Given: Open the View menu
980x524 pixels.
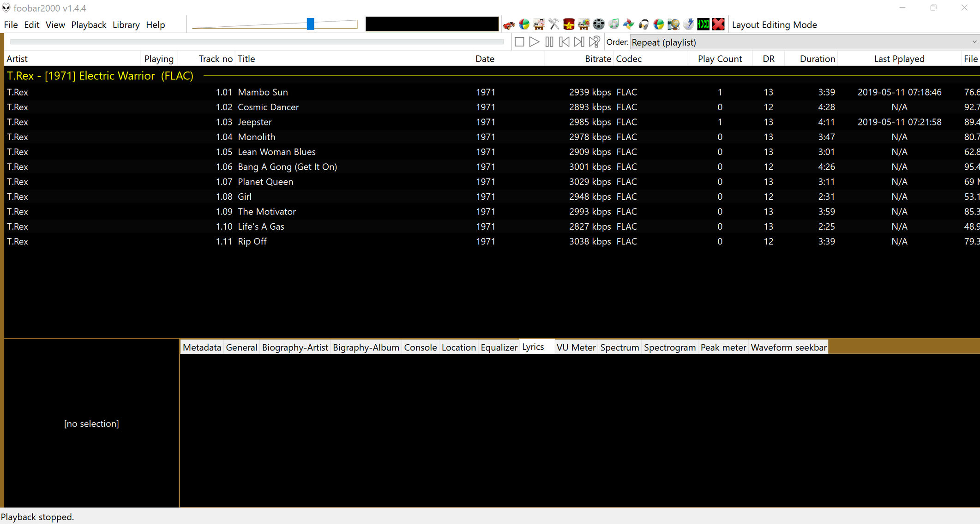Looking at the screenshot, I should tap(55, 25).
